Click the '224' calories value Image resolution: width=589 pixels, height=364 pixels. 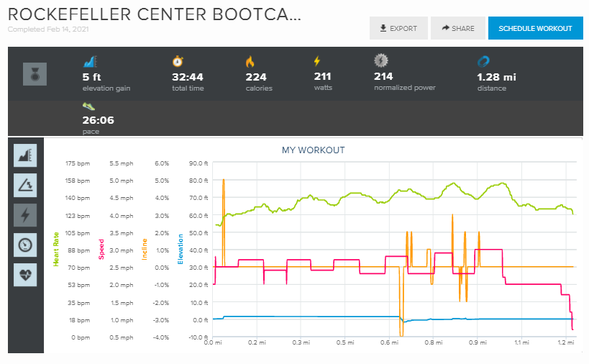point(256,77)
